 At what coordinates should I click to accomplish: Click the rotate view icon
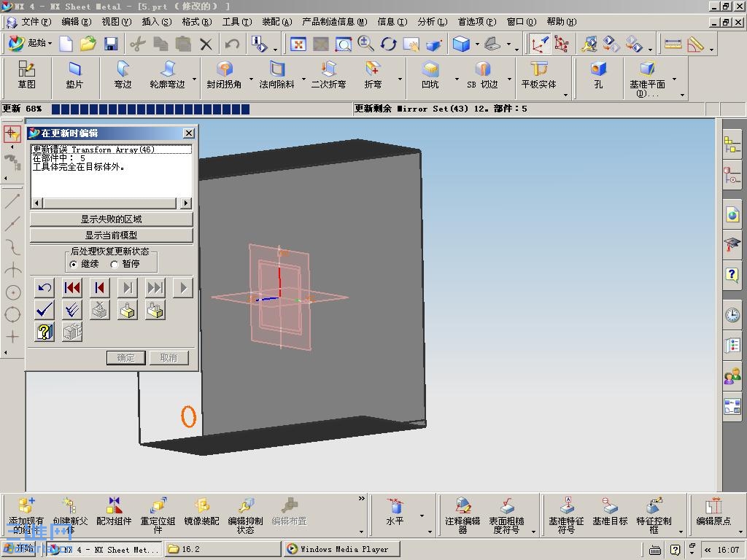(x=388, y=44)
